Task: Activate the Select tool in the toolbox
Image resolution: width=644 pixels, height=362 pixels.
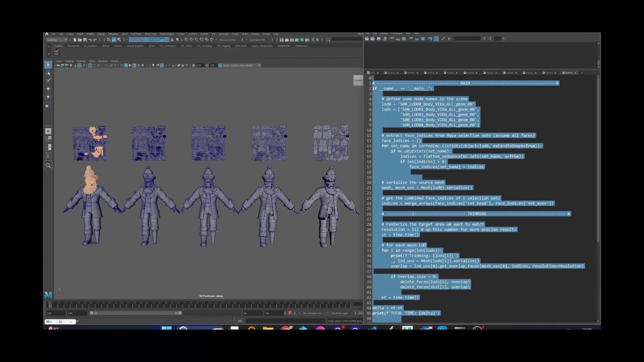Action: tap(48, 65)
